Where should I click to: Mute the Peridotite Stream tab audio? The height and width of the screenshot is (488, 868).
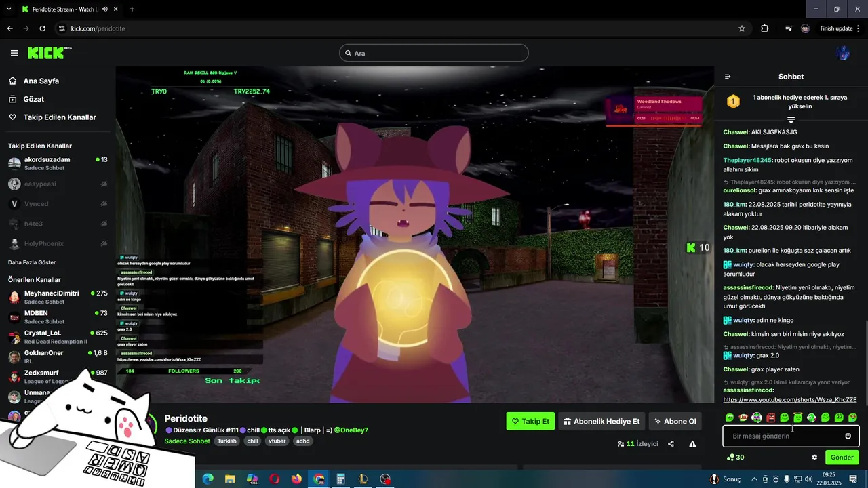click(105, 9)
